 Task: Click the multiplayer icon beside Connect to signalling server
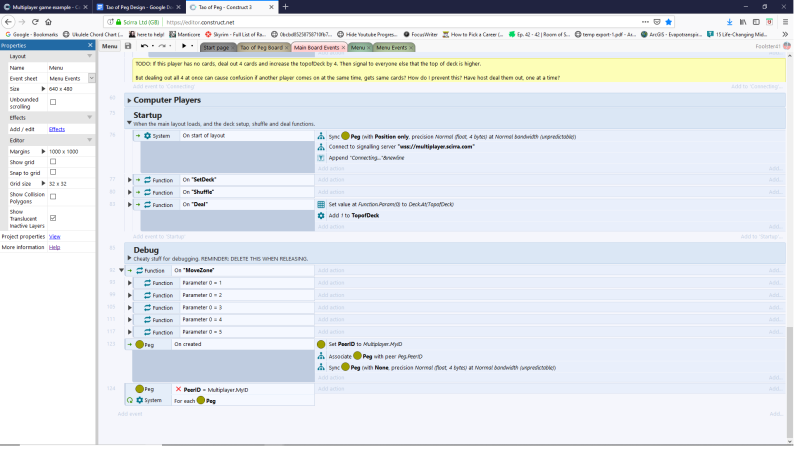(321, 147)
